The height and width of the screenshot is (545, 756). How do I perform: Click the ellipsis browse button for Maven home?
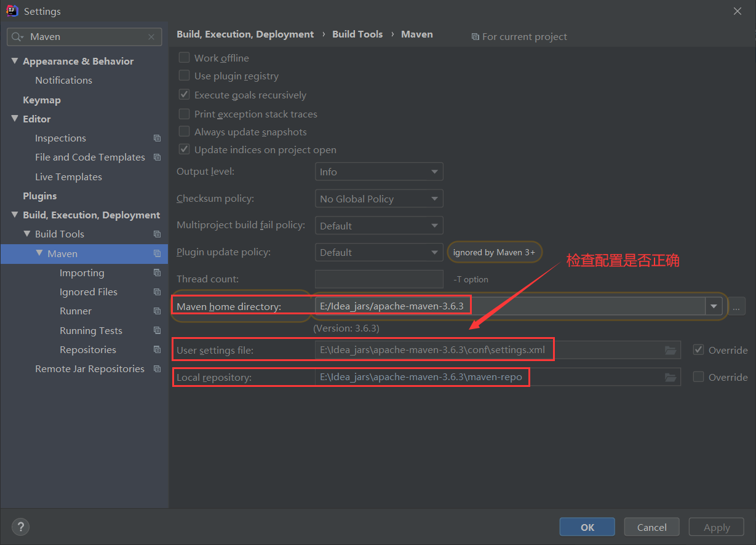pos(736,306)
